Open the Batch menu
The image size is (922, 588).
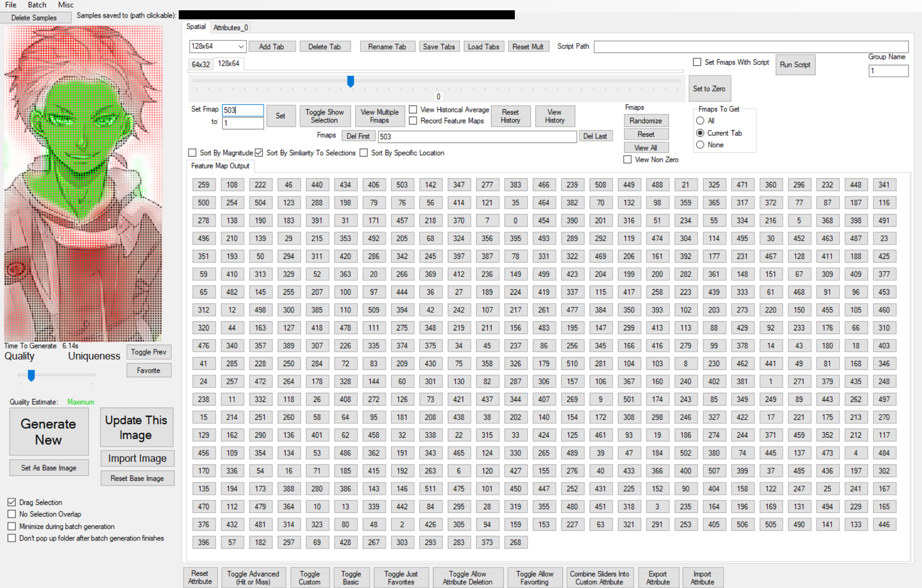point(37,5)
